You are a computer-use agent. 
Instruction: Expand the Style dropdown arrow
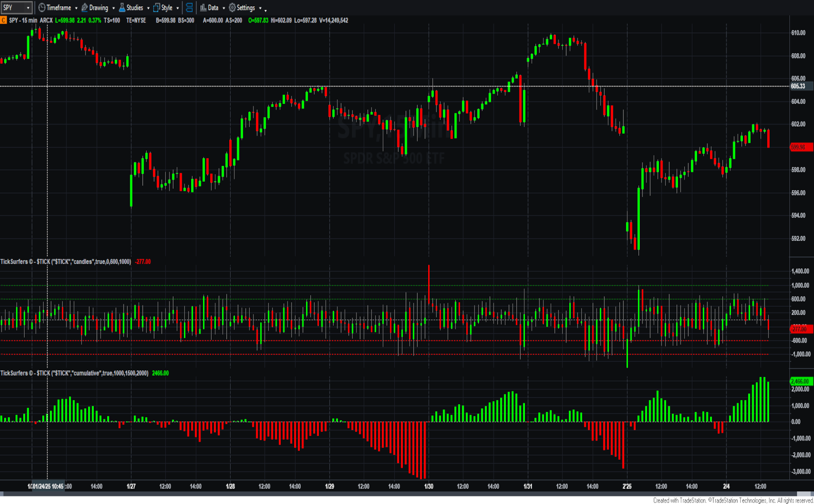pyautogui.click(x=178, y=8)
